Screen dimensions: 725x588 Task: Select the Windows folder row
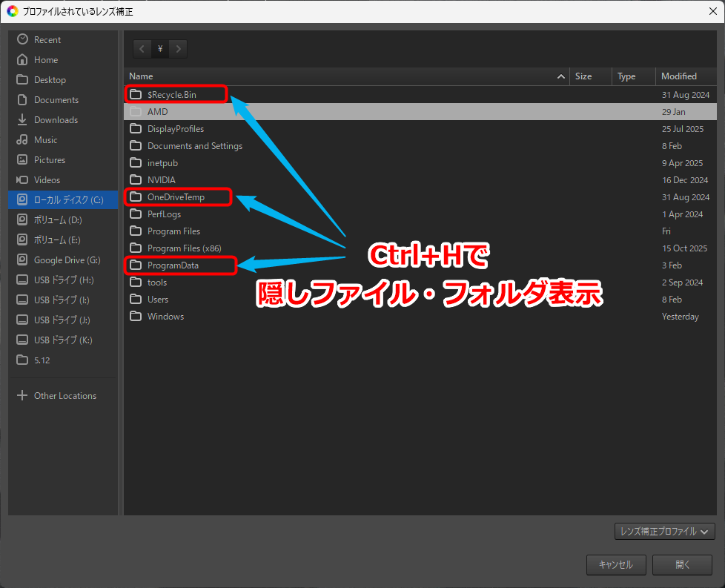(165, 316)
